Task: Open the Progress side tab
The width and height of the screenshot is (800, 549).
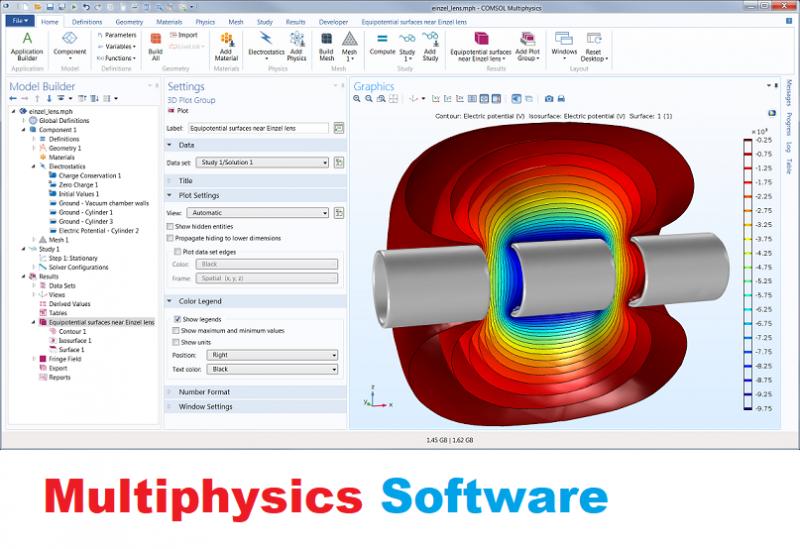Action: [789, 124]
